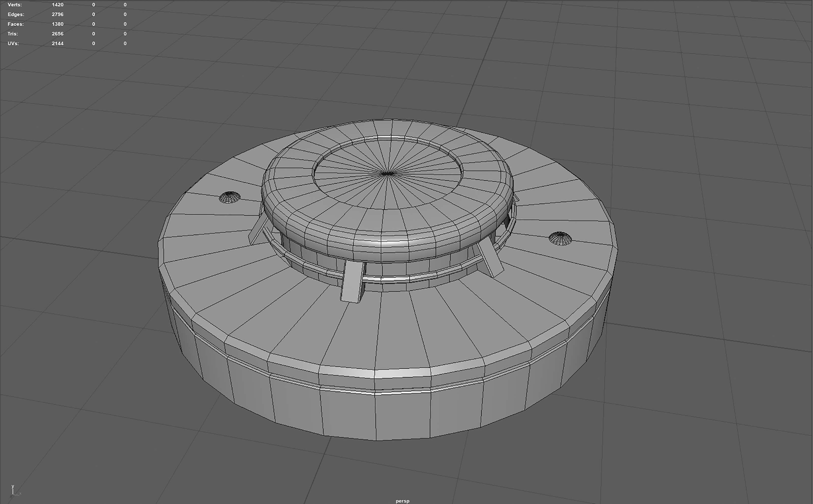
Task: Click the Faces label in HUD
Action: click(x=16, y=24)
